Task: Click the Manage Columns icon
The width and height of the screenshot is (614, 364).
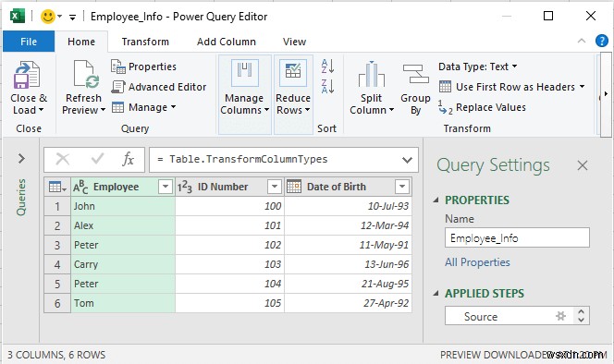Action: 245,72
